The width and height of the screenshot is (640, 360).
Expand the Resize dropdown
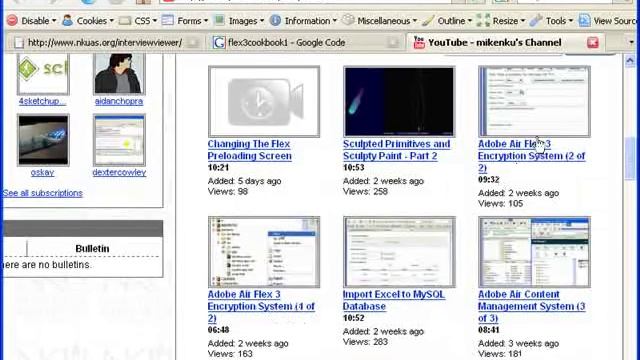coord(523,21)
